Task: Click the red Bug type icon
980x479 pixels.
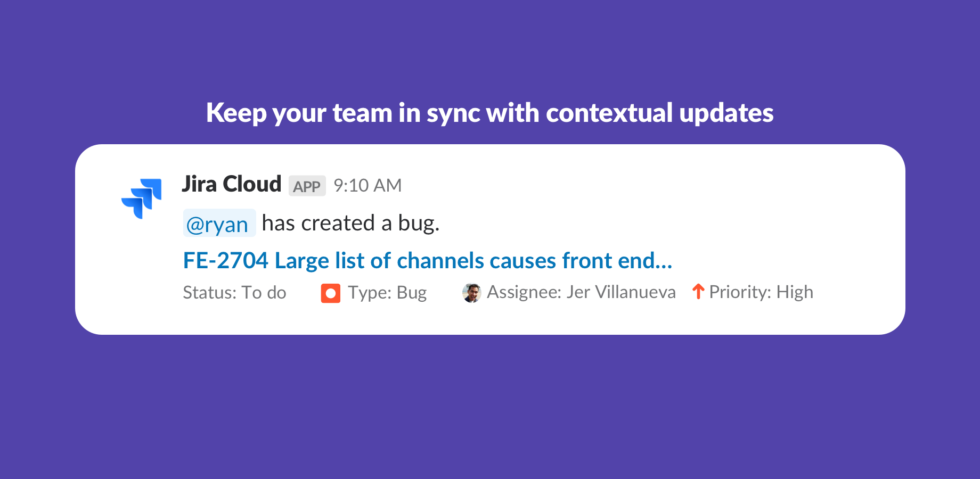Action: (x=330, y=293)
